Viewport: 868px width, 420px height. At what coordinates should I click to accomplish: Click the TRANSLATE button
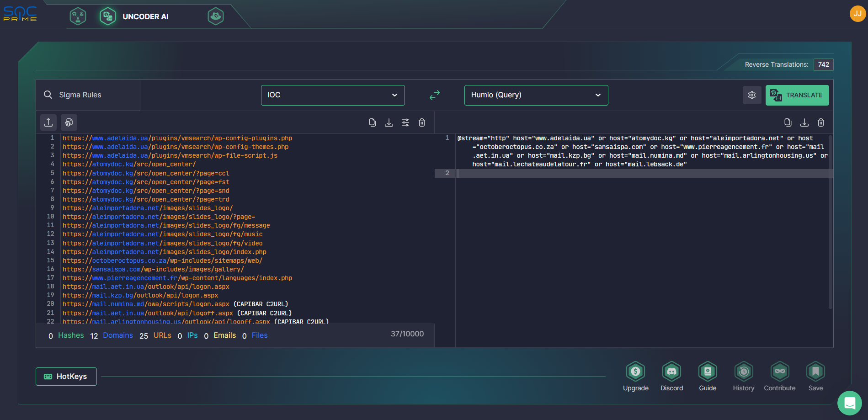click(797, 95)
